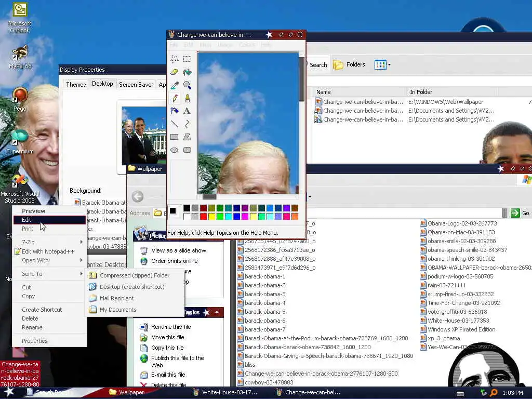Click the Folders toolbar button

pos(349,64)
